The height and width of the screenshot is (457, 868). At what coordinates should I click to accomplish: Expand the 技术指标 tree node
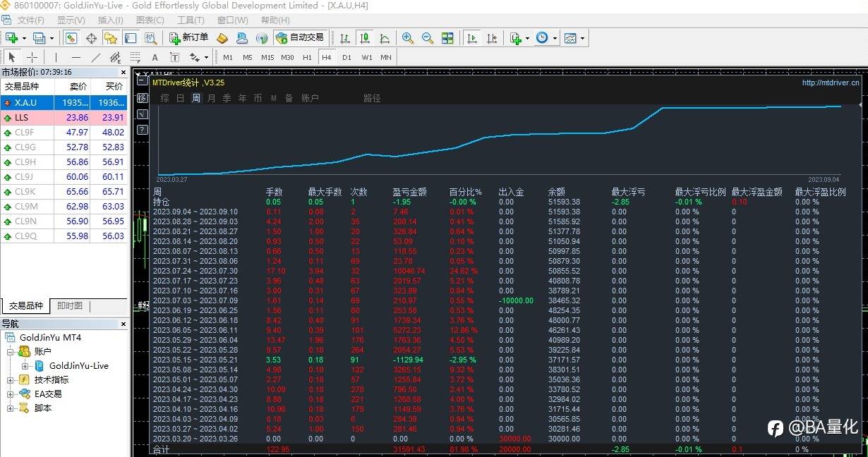pos(11,380)
